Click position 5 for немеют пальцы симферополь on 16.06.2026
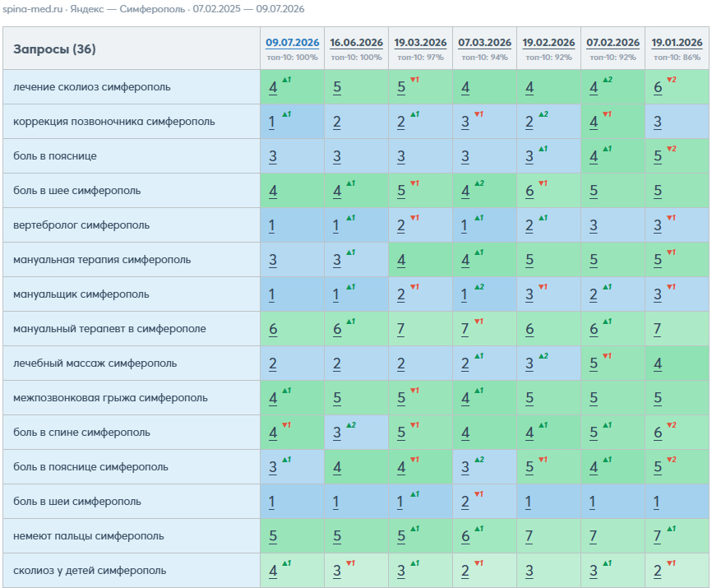712x588 pixels. 337,536
